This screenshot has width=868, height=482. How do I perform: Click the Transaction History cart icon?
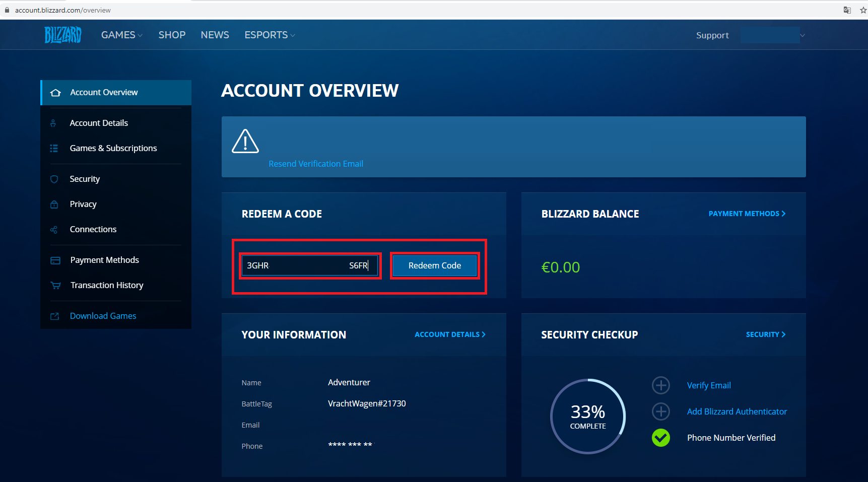55,286
